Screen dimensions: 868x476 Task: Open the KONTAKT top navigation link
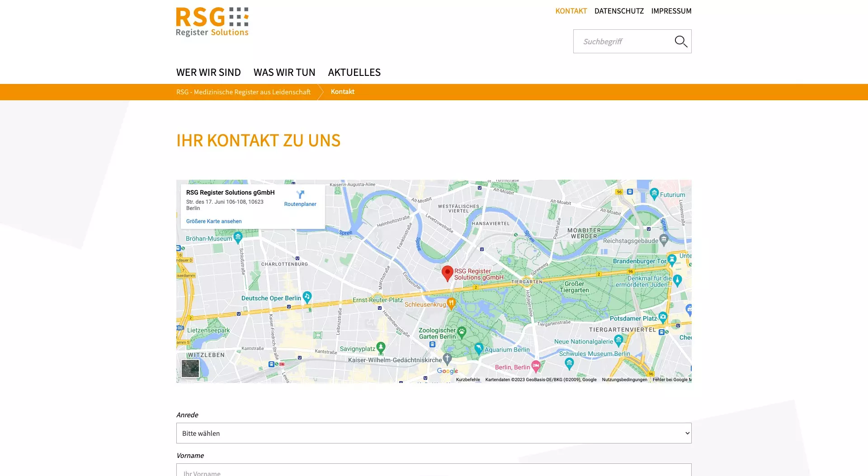tap(571, 11)
